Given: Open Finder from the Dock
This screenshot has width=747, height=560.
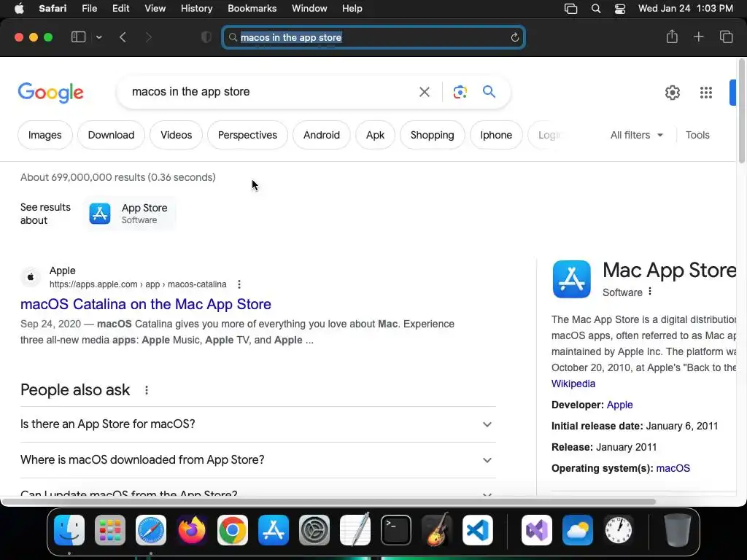Looking at the screenshot, I should pos(69,530).
